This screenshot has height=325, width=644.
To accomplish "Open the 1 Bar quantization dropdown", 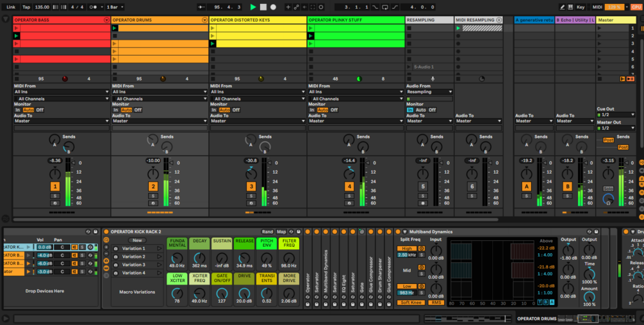I will [x=115, y=7].
